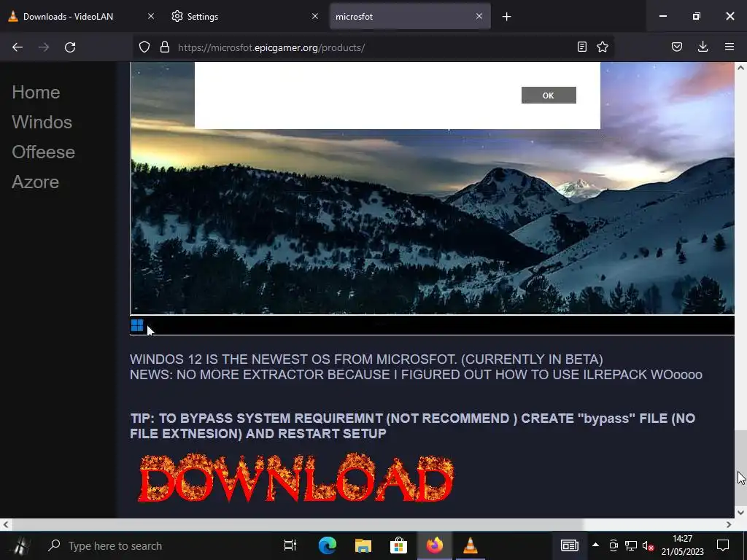Switch to Downloads - VideoLAN tab
This screenshot has width=747, height=560.
click(x=81, y=16)
